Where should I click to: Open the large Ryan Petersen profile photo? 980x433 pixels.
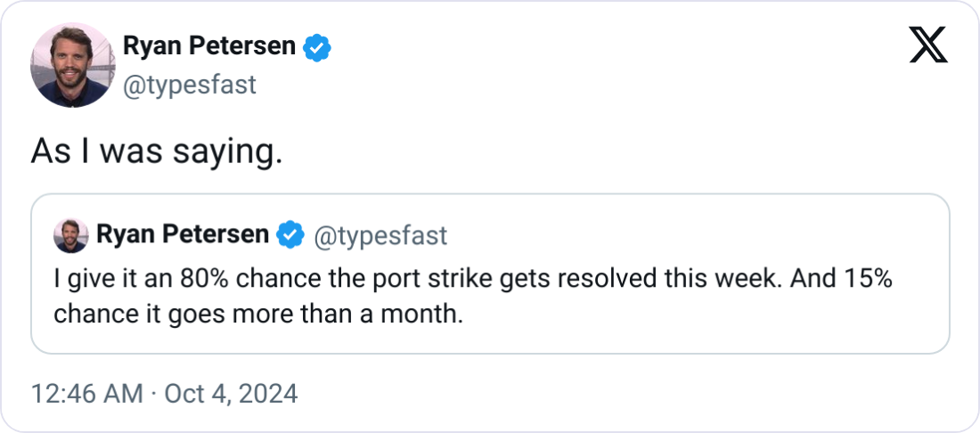coord(69,65)
